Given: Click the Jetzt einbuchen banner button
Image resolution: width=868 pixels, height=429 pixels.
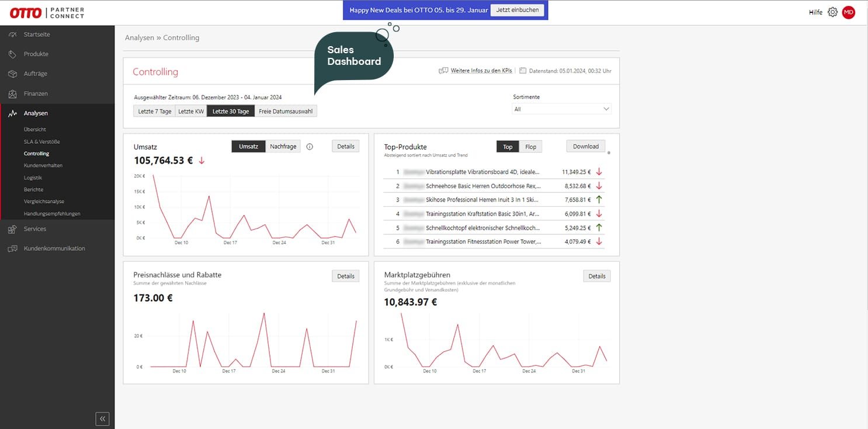Looking at the screenshot, I should [517, 10].
